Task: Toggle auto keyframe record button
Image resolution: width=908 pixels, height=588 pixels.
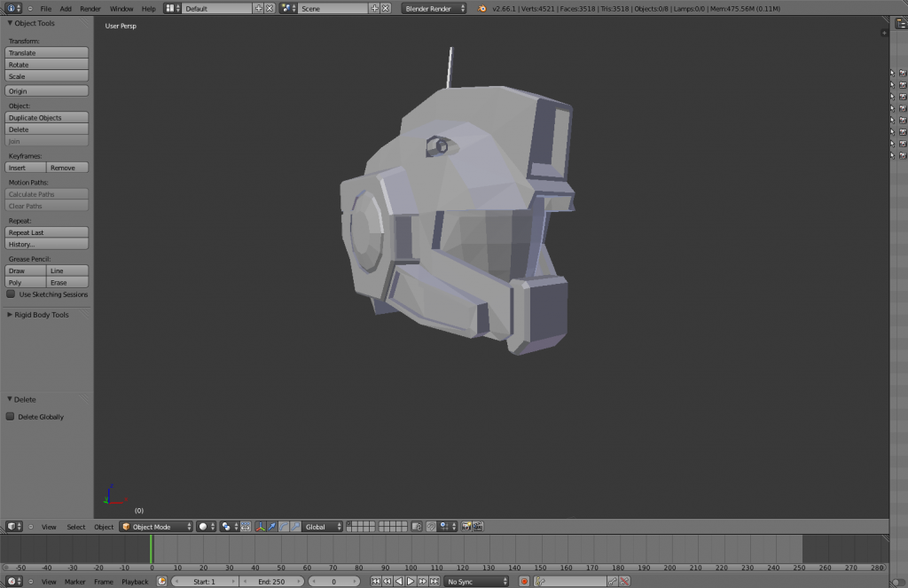Action: point(524,581)
